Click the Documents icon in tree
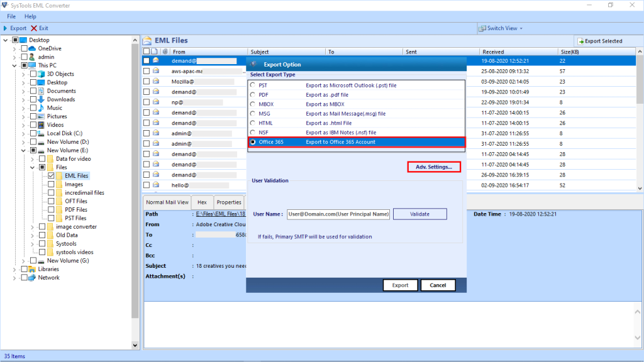 (41, 91)
